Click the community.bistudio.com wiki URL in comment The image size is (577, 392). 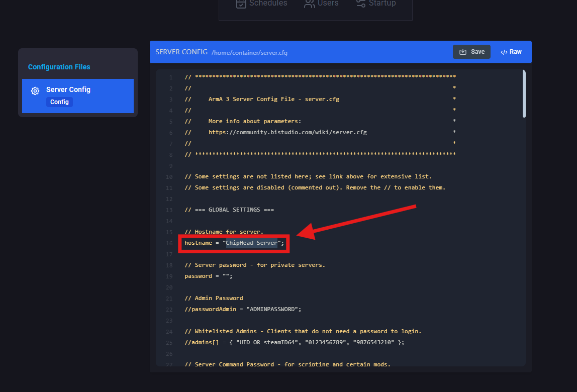287,132
